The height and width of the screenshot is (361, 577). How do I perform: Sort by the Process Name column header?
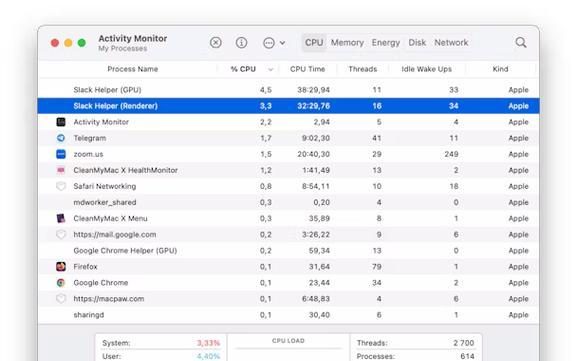(132, 69)
